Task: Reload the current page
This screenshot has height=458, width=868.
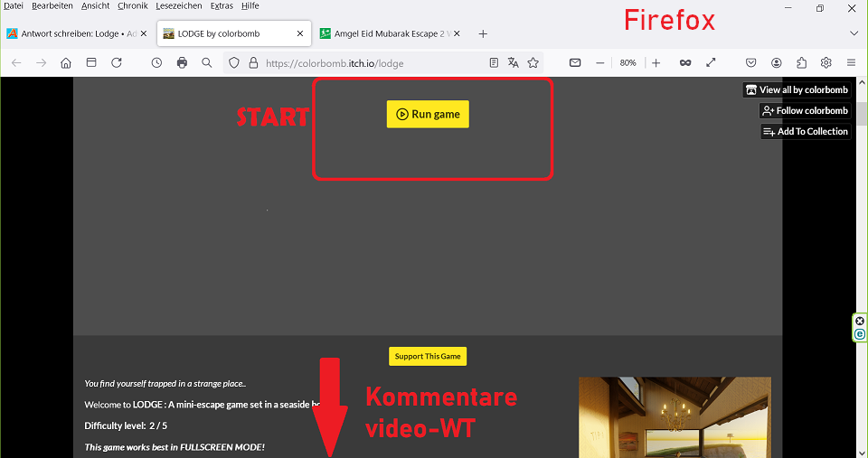Action: [x=117, y=63]
